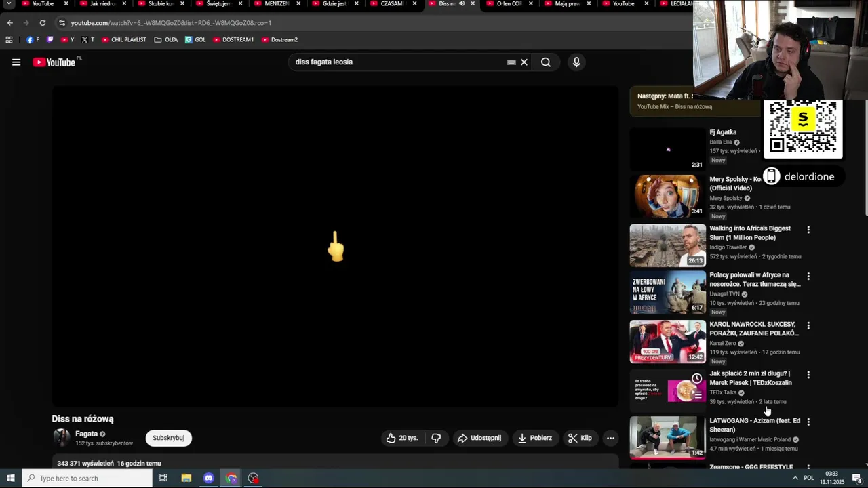Open the Dostream2 bookmark
The height and width of the screenshot is (488, 868).
[279, 39]
